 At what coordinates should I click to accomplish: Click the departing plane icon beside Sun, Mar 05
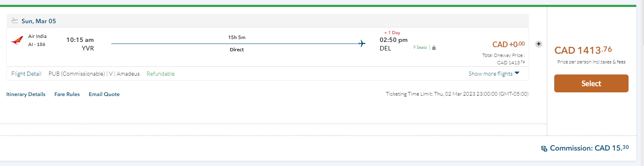pyautogui.click(x=15, y=20)
